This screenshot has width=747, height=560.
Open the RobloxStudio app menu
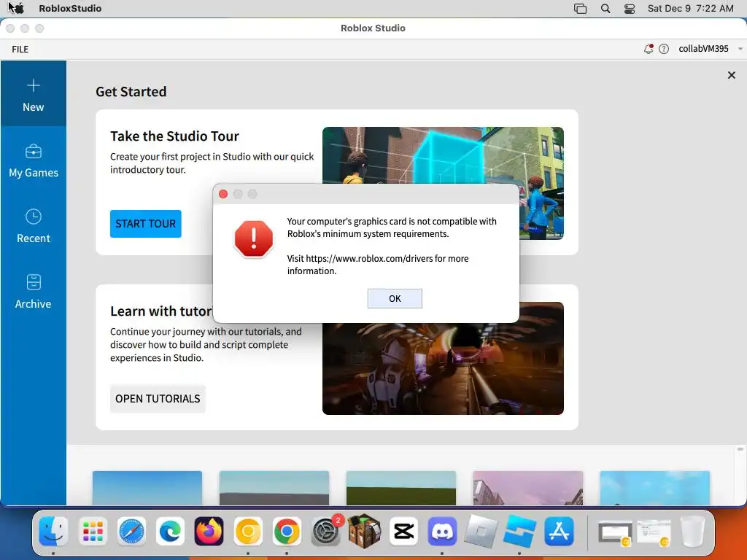(x=70, y=8)
